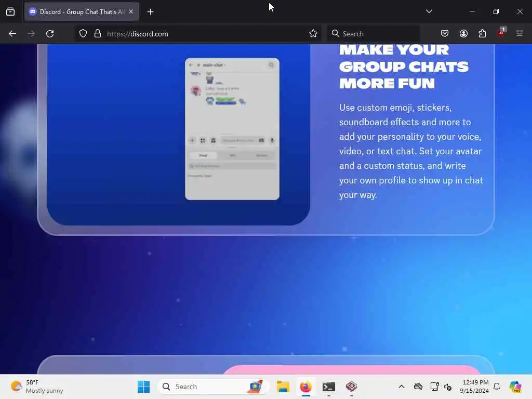Open the display cast tray icon
Screen dimensions: 532x399
[434, 387]
